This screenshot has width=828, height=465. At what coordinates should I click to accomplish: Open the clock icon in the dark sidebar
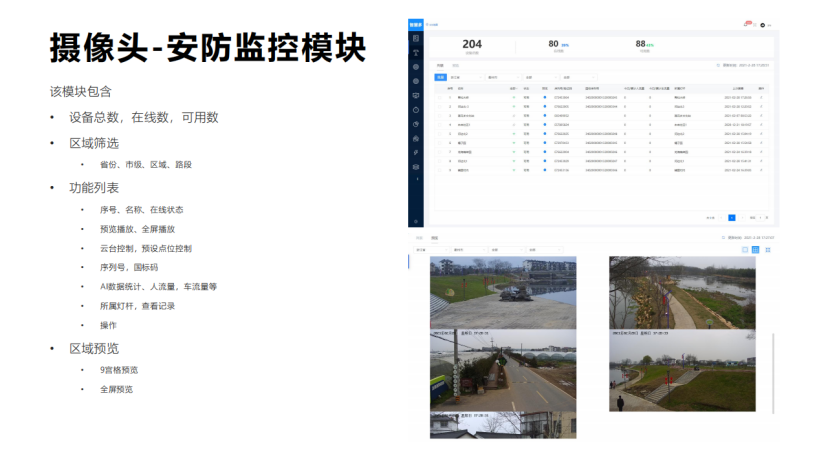[x=416, y=110]
